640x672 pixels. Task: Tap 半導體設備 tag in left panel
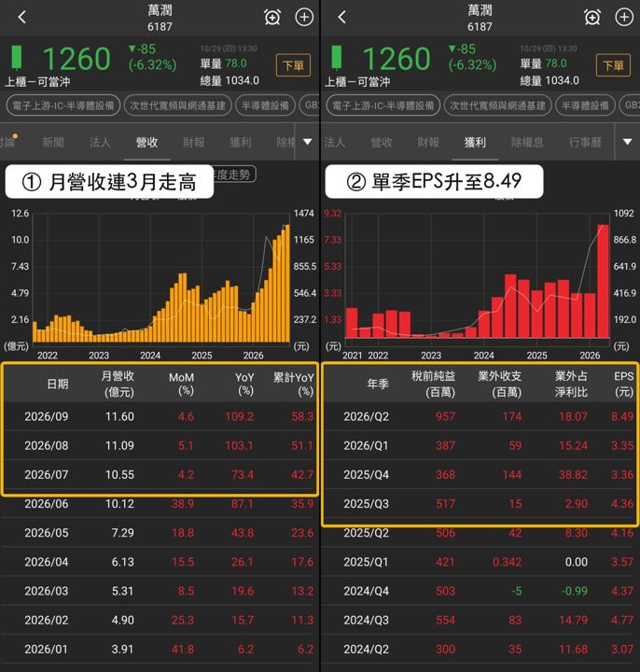266,105
